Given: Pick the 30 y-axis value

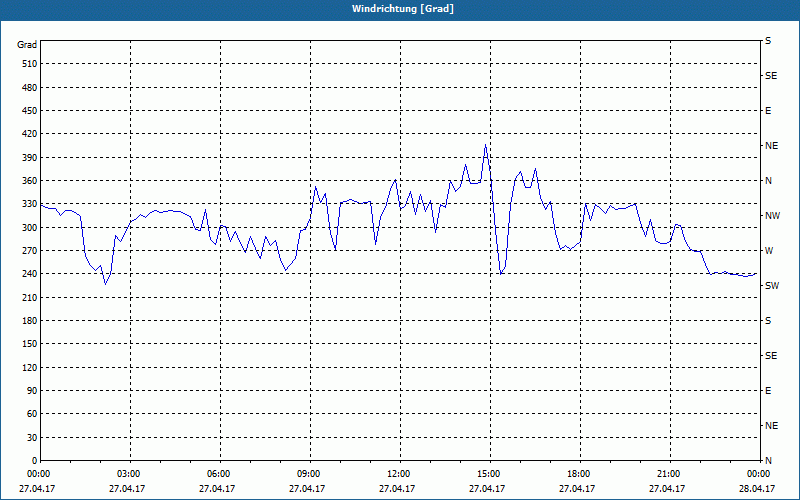Looking at the screenshot, I should (32, 437).
